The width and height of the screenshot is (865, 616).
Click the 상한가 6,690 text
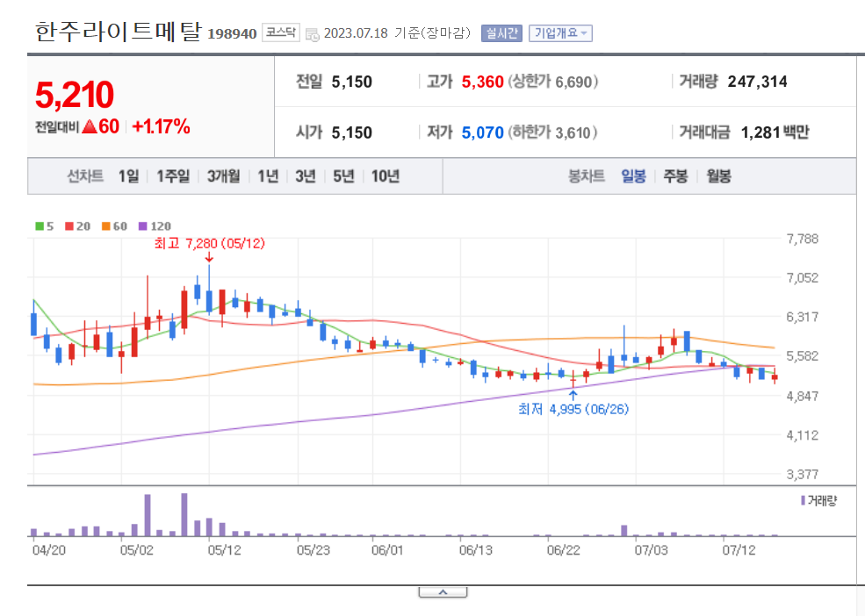coord(552,82)
